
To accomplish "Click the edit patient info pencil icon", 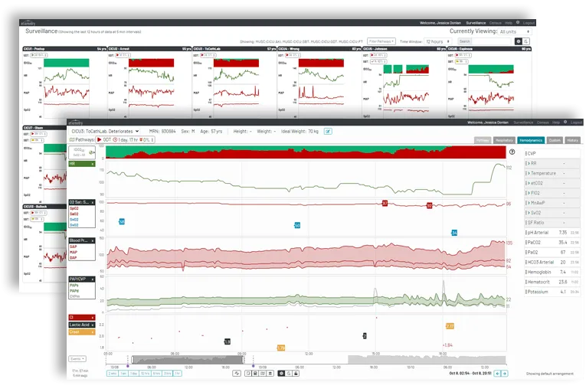I will [x=328, y=131].
